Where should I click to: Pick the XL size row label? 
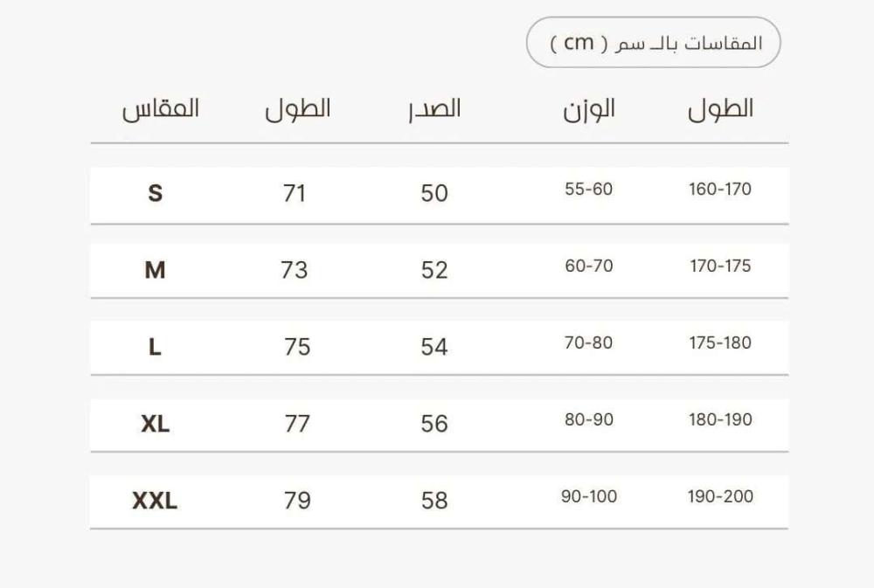(x=155, y=424)
